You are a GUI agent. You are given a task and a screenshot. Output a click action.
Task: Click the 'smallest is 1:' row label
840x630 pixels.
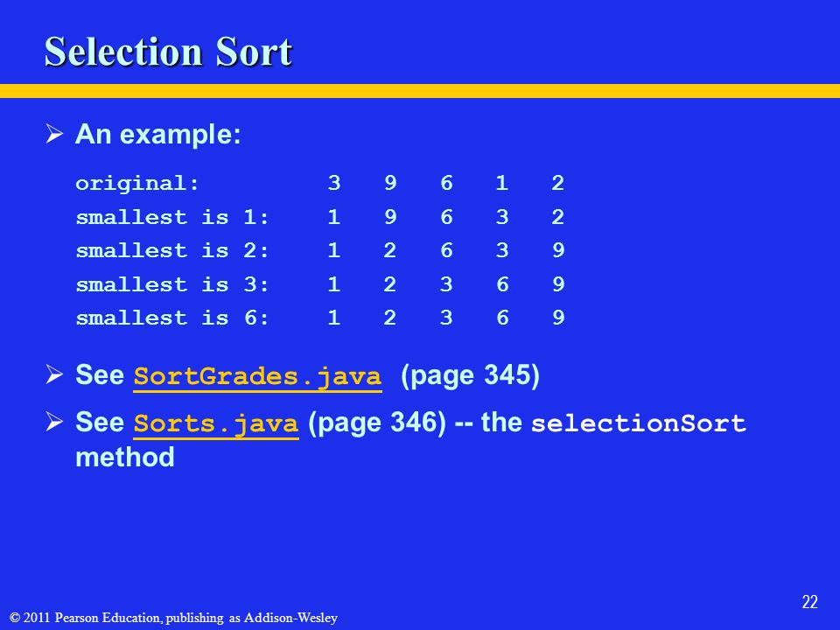[172, 218]
